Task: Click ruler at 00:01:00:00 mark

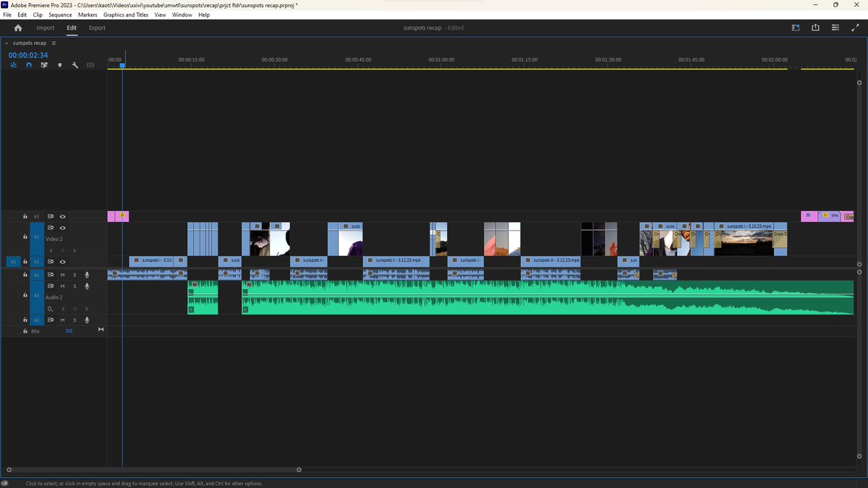Action: point(441,60)
